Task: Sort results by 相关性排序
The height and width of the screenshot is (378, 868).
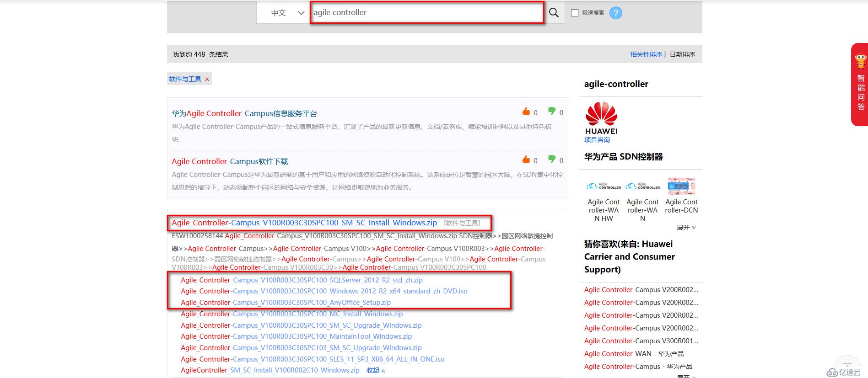Action: 646,54
